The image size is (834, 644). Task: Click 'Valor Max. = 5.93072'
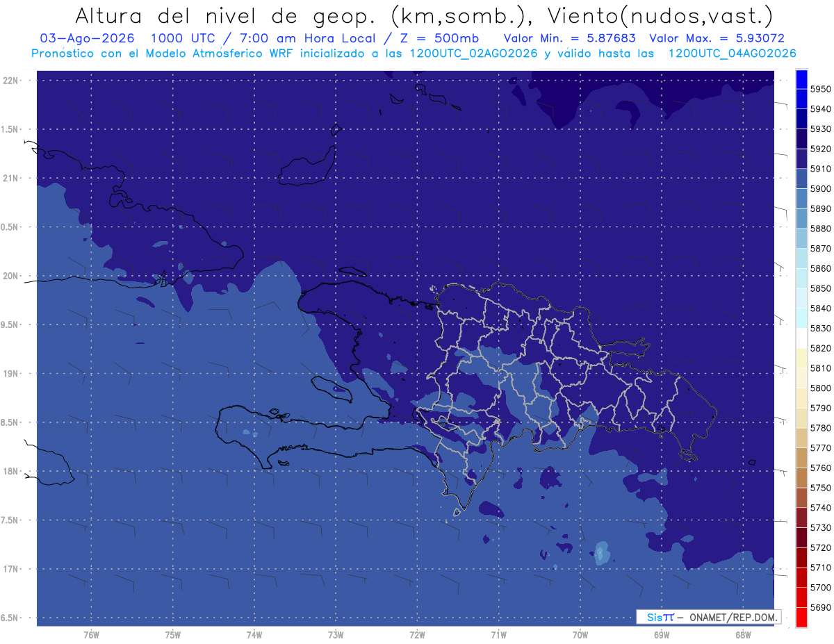[717, 39]
